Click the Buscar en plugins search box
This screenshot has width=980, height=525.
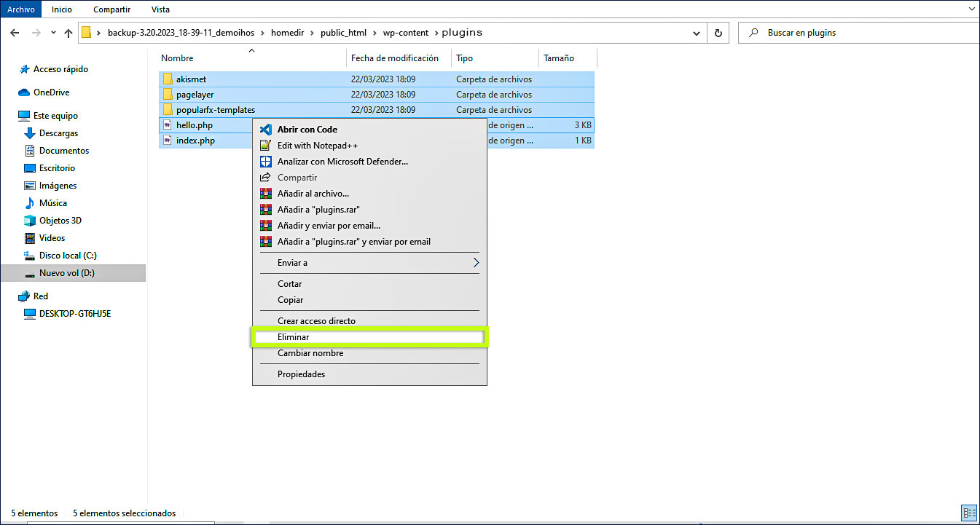(860, 33)
